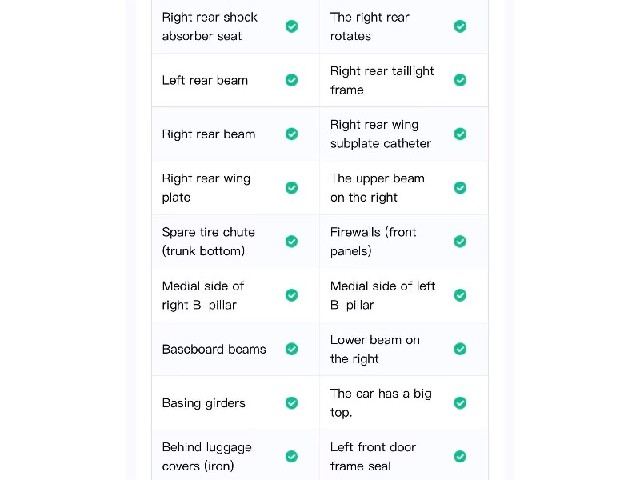Click The right rear rotates label

click(x=370, y=27)
